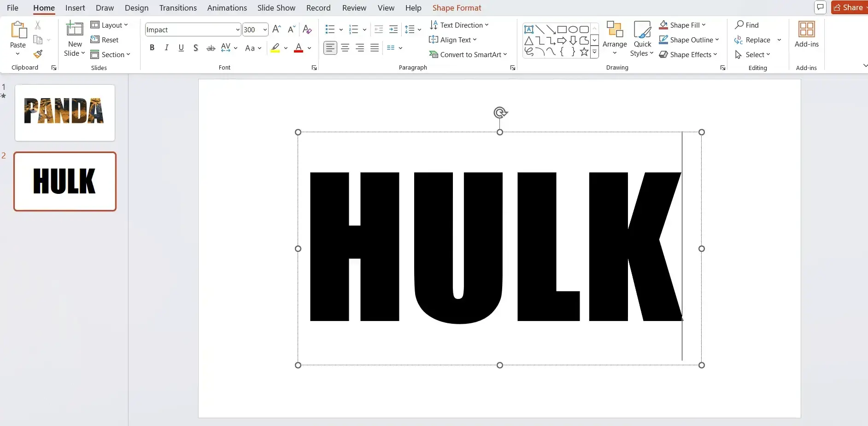Open the File menu
Image resolution: width=868 pixels, height=426 pixels.
pos(13,8)
